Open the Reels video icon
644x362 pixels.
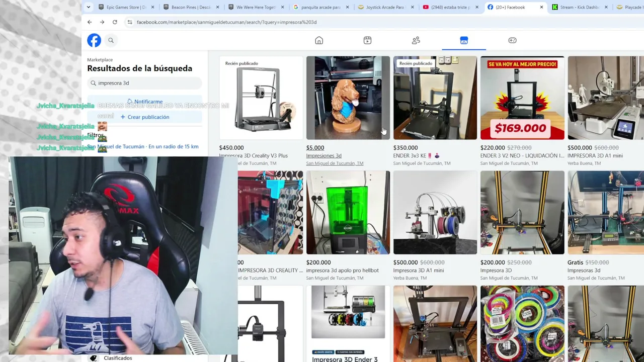point(367,40)
